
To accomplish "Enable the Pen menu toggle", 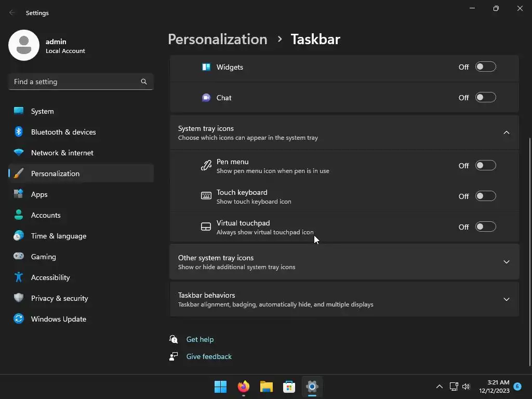I will (486, 166).
